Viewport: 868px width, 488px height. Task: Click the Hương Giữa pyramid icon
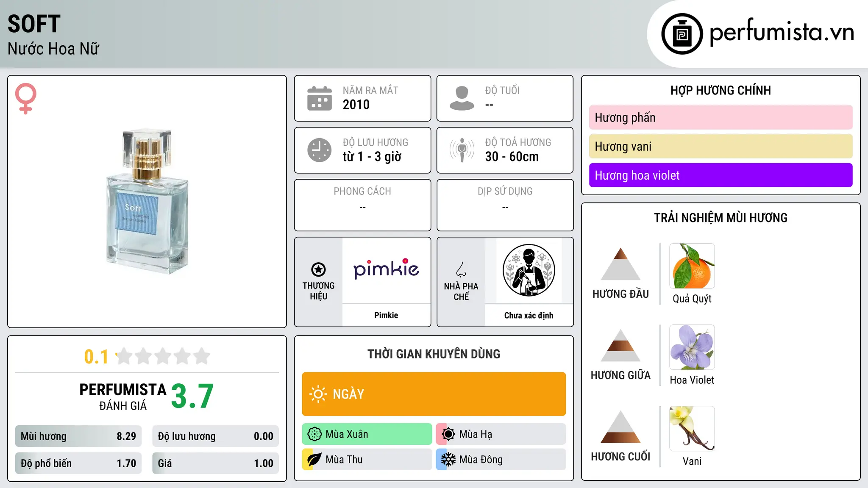pyautogui.click(x=620, y=345)
